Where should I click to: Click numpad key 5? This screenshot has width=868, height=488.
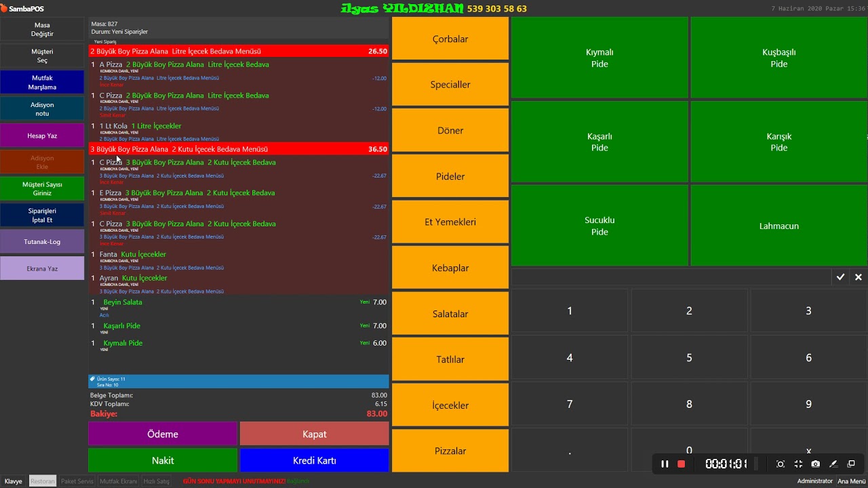[x=689, y=357]
